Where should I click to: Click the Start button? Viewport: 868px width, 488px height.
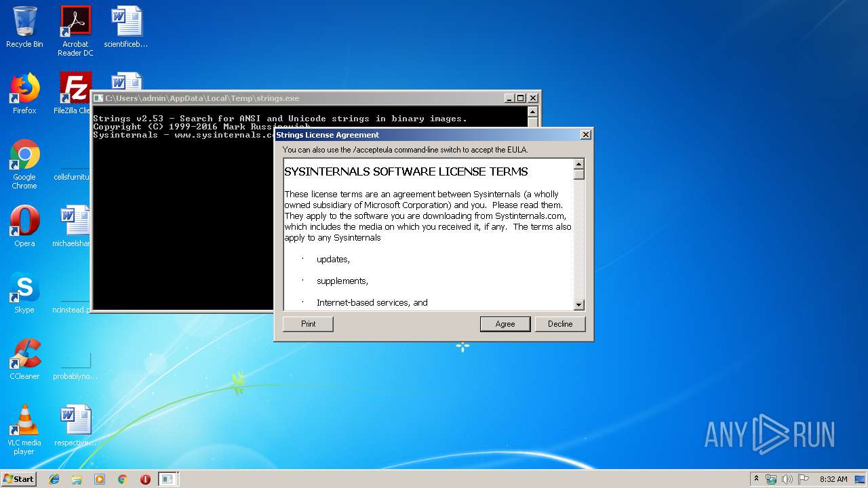[18, 479]
